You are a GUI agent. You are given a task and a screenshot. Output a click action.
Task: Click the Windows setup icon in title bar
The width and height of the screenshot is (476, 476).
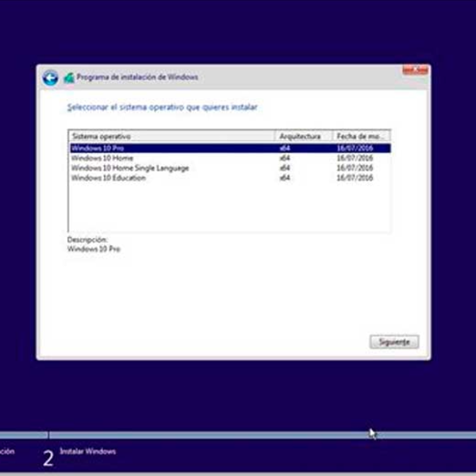tap(69, 78)
